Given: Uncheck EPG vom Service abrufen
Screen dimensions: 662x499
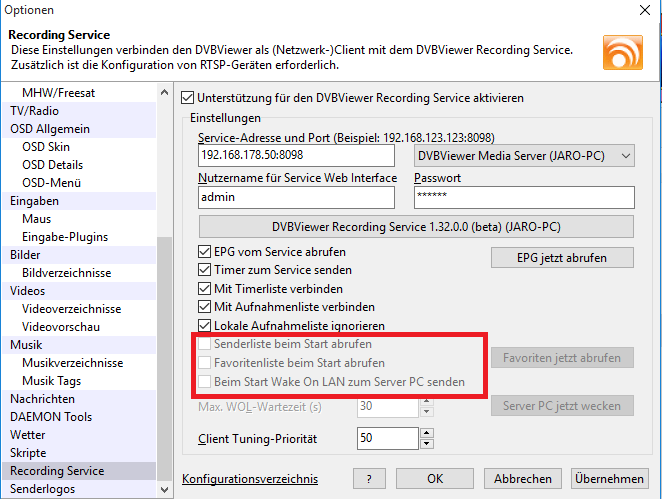Looking at the screenshot, I should coord(204,252).
